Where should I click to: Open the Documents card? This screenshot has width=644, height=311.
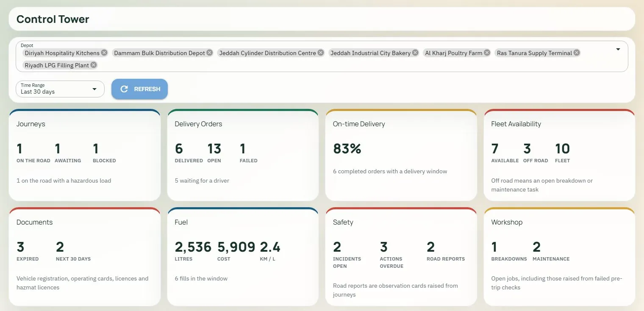point(85,257)
